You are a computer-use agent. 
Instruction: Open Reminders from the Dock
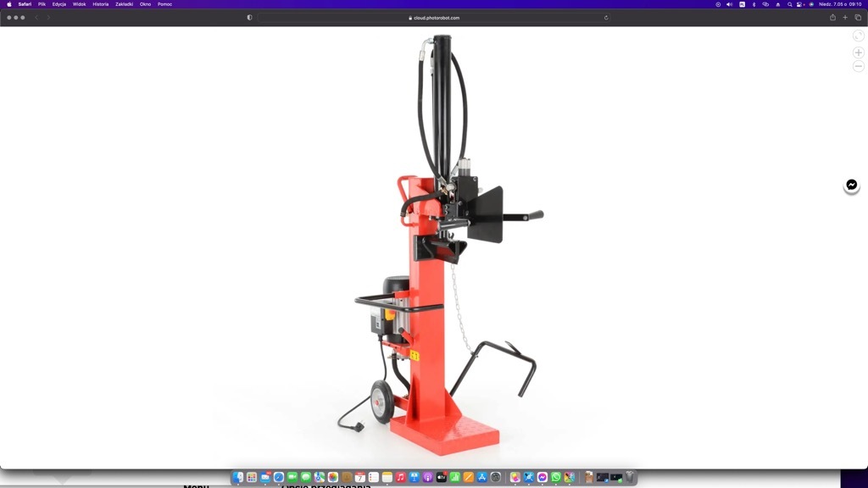click(x=374, y=478)
